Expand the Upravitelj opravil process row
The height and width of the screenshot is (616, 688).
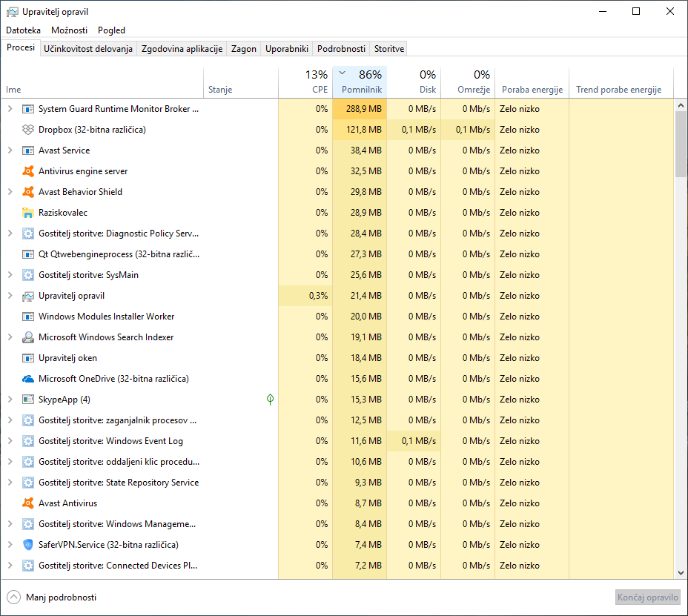pos(10,296)
